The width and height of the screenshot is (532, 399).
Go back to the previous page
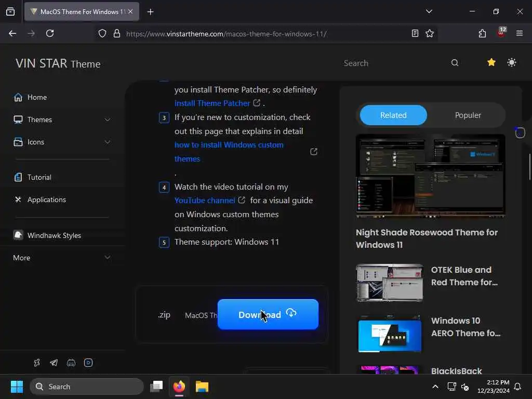click(x=12, y=33)
